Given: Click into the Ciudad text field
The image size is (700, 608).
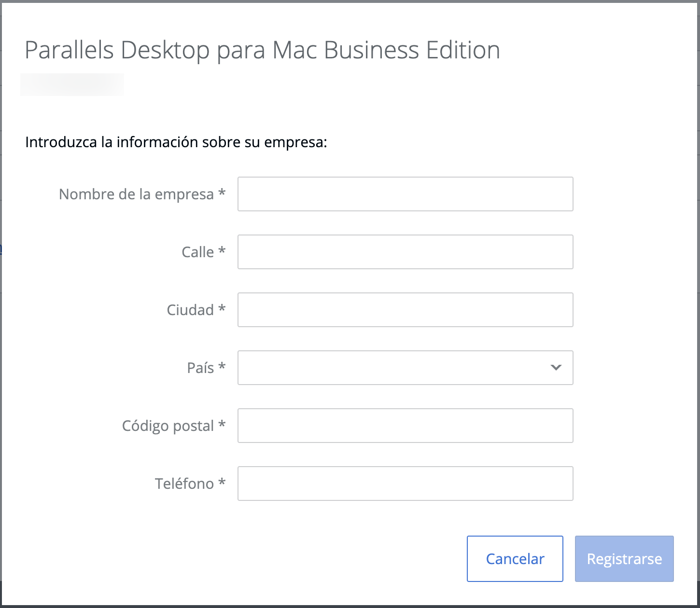Looking at the screenshot, I should (405, 310).
